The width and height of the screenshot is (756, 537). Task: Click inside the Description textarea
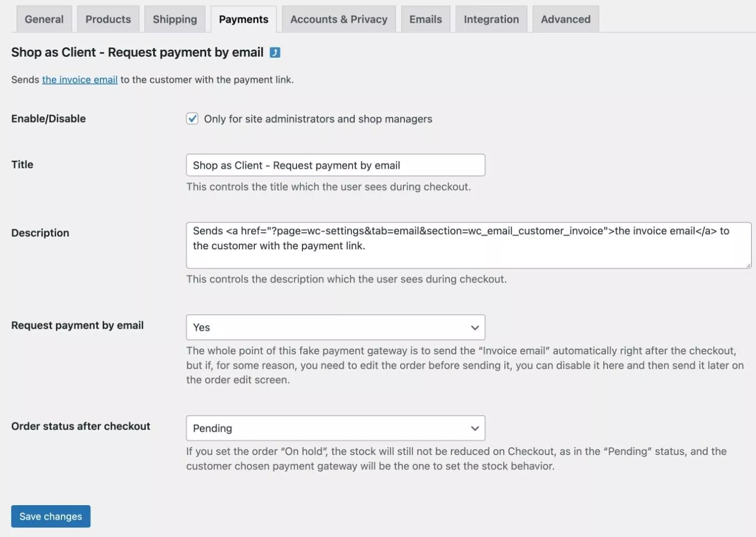coord(469,246)
